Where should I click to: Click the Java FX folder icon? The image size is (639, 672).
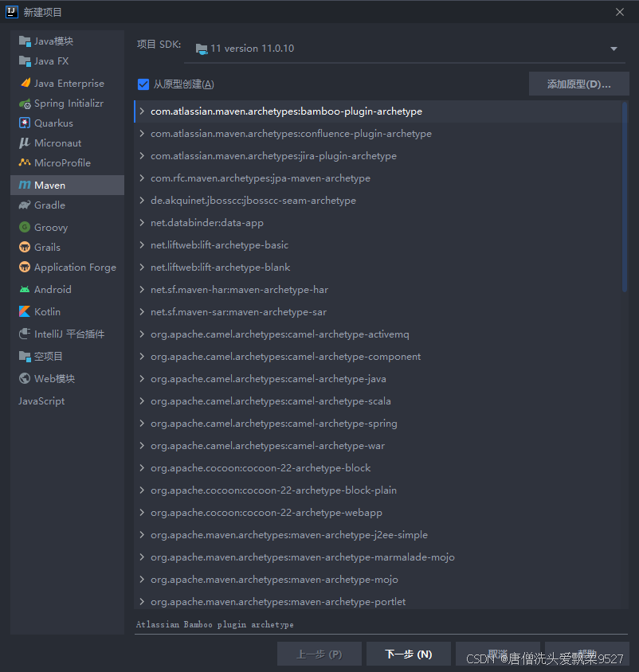(x=25, y=61)
